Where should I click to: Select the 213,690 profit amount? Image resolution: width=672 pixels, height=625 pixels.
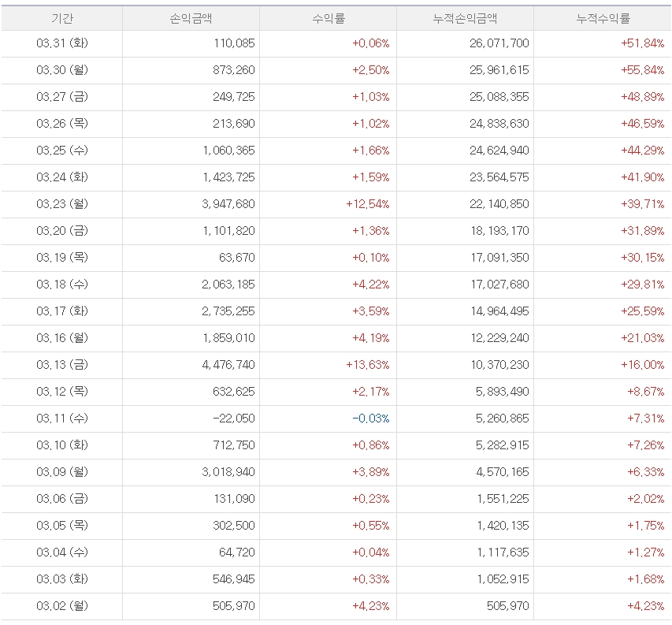[233, 124]
